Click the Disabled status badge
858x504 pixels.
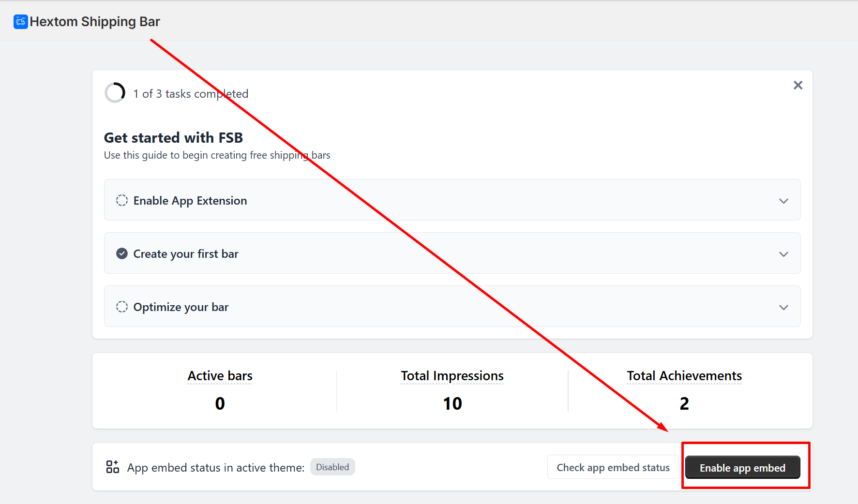tap(332, 467)
